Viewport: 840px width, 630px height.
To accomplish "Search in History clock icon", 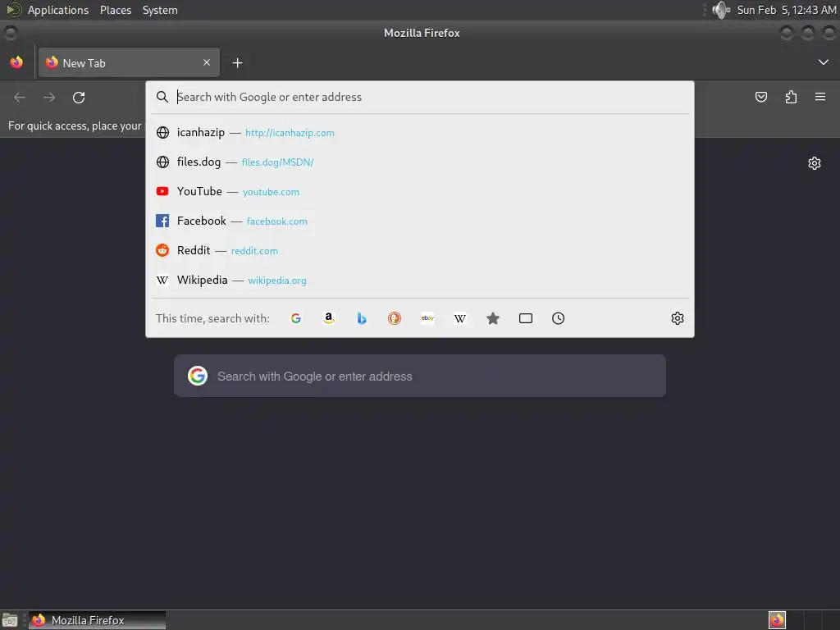I will click(x=558, y=318).
